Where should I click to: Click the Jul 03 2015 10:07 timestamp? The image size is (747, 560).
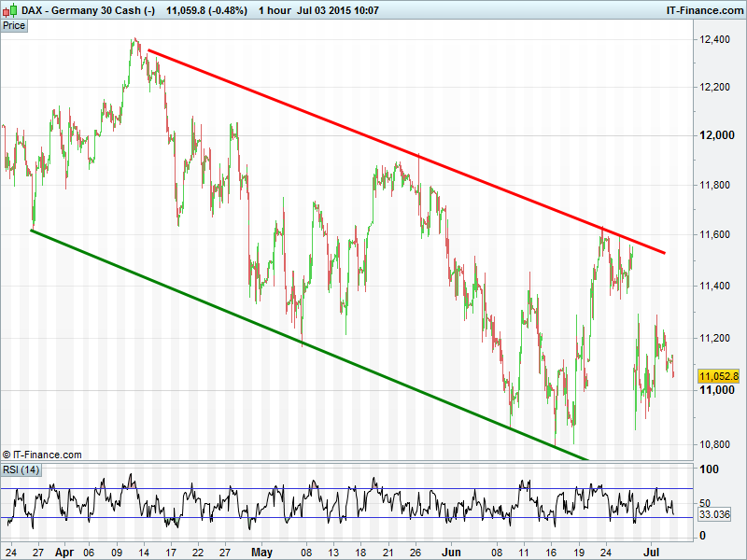click(x=337, y=10)
